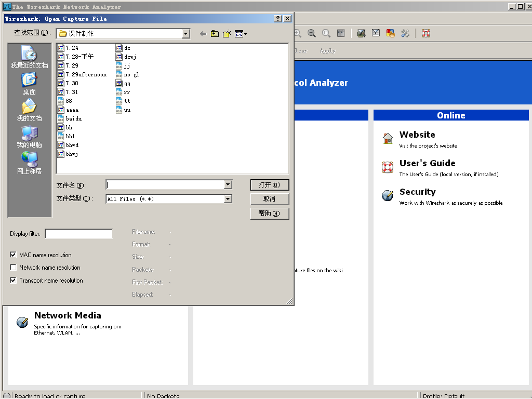Click the zoom out magnifier toolbar icon
532x399 pixels.
[312, 33]
